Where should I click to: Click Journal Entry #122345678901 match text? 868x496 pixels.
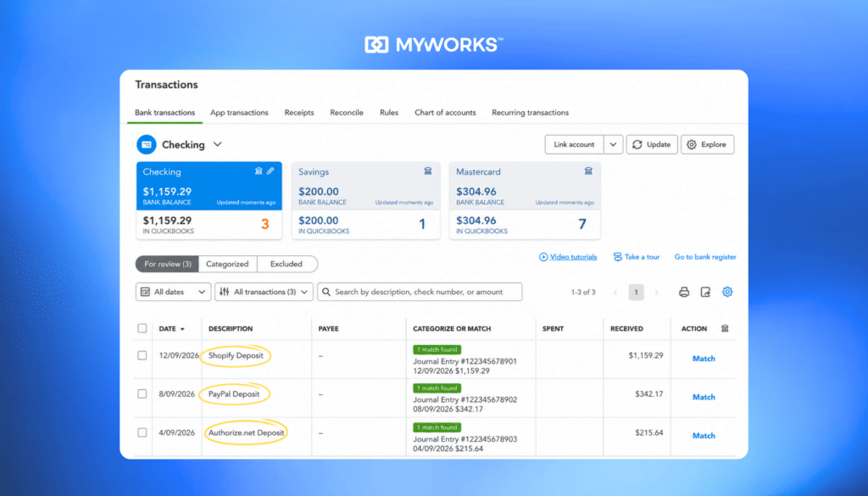465,361
